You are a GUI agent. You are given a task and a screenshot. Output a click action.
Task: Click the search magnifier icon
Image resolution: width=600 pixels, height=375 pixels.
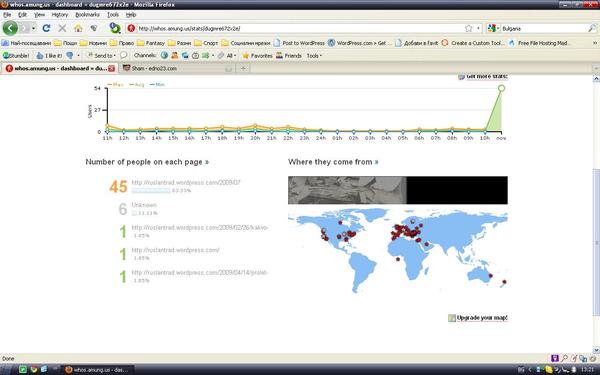(x=592, y=28)
